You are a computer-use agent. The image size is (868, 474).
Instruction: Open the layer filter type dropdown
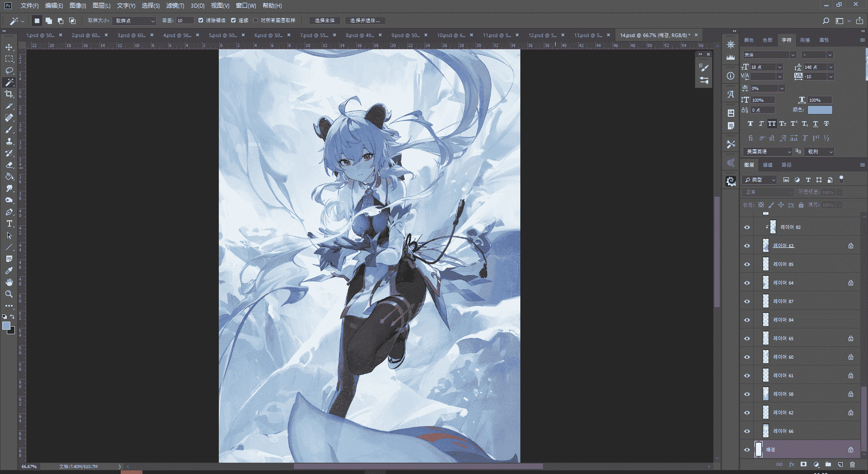pos(760,180)
